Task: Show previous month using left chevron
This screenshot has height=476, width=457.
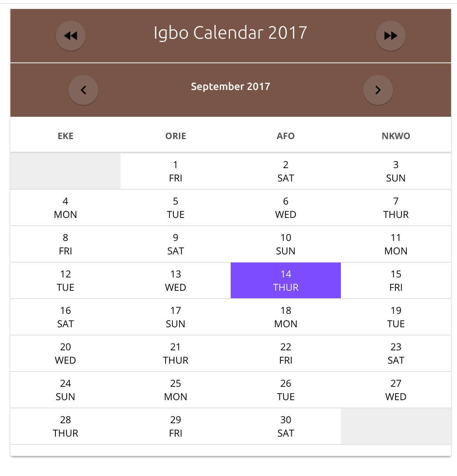Action: click(83, 90)
